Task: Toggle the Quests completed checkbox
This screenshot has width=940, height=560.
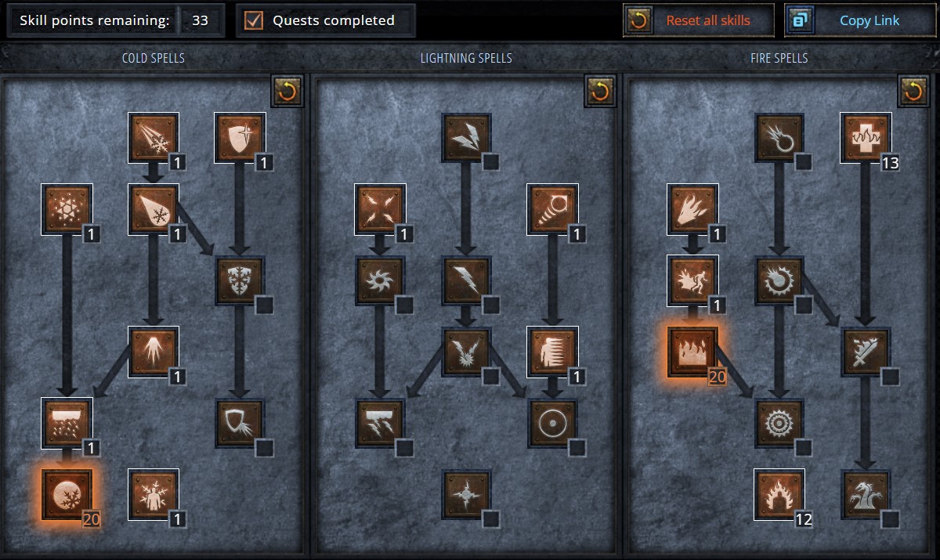Action: pos(254,20)
